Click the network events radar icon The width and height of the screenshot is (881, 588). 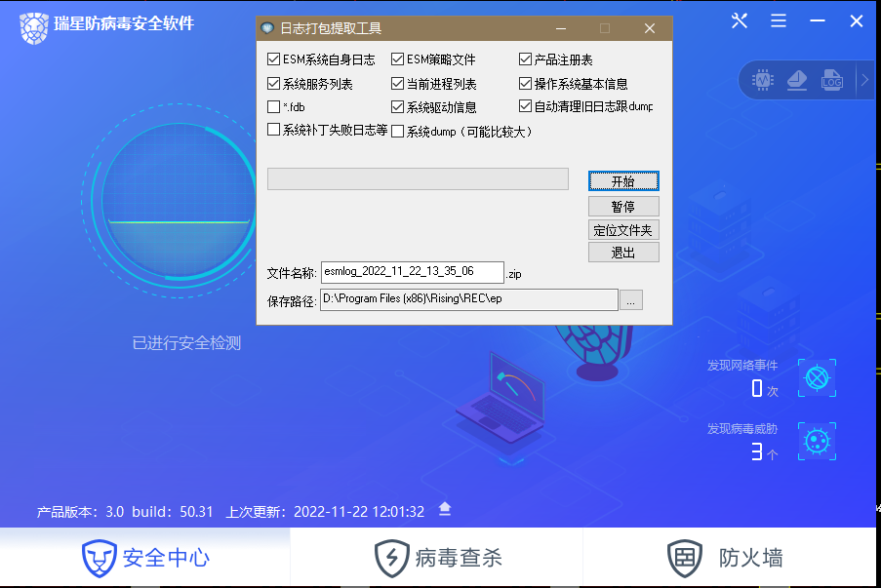[817, 378]
